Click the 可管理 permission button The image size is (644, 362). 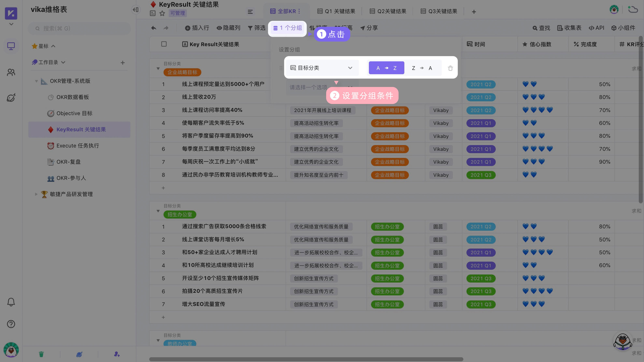tap(178, 13)
